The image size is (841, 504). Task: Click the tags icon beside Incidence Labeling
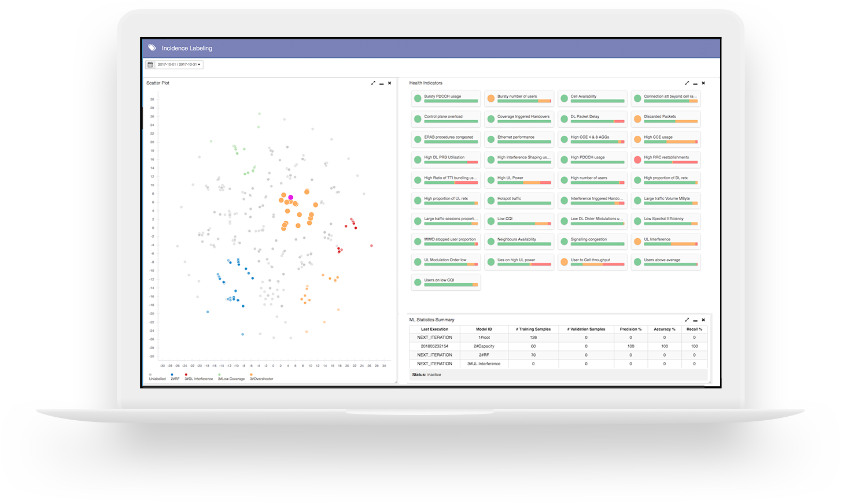[152, 48]
